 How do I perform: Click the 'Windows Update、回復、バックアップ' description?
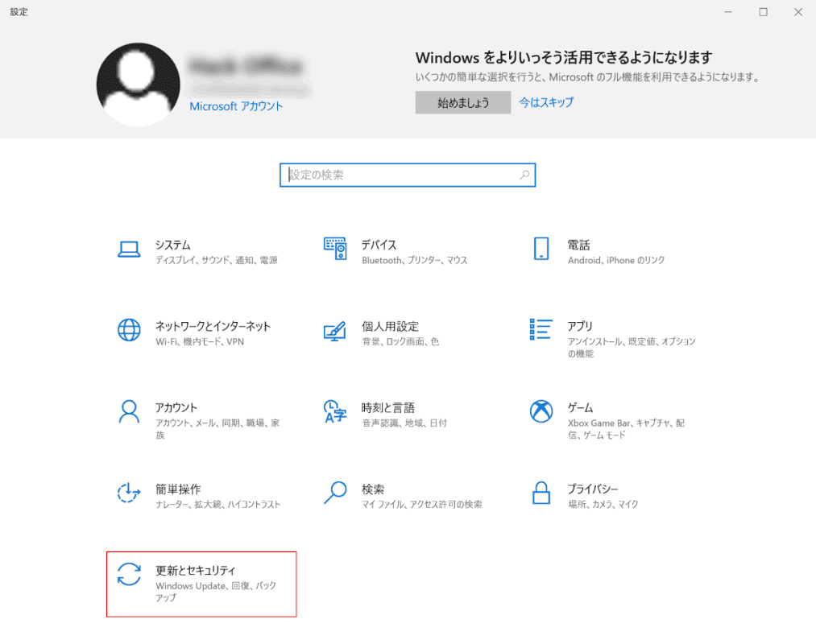tap(216, 592)
